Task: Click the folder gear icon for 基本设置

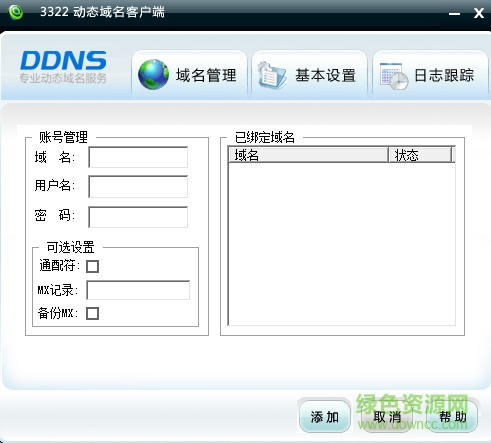Action: tap(272, 75)
